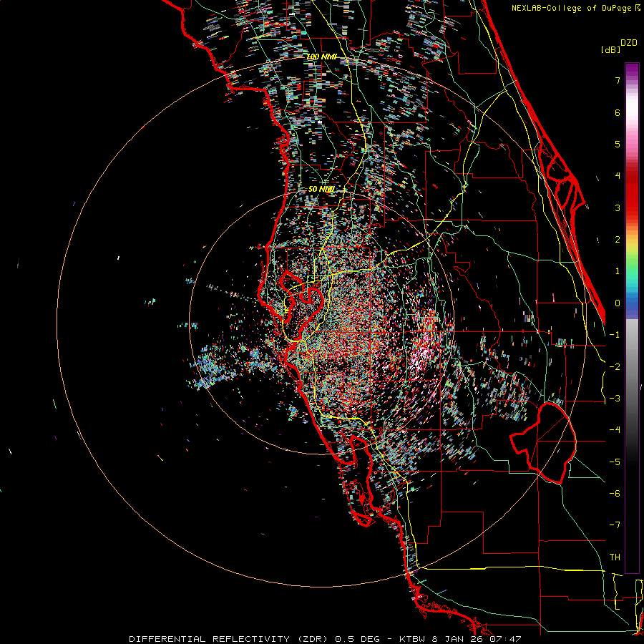Click the legend value 2
This screenshot has width=644, height=644.
pyautogui.click(x=618, y=240)
